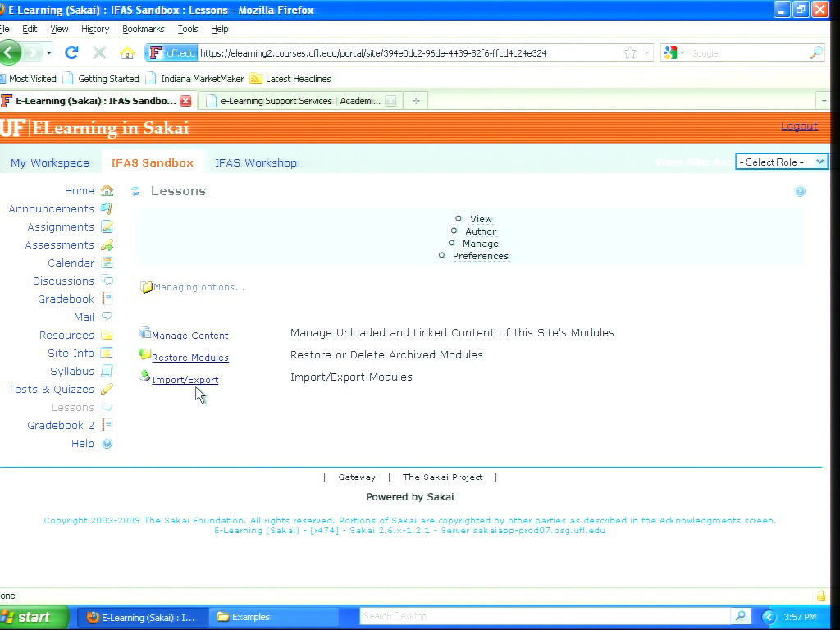The image size is (840, 630).
Task: Click the Manage link in Lessons menu
Action: click(x=481, y=244)
